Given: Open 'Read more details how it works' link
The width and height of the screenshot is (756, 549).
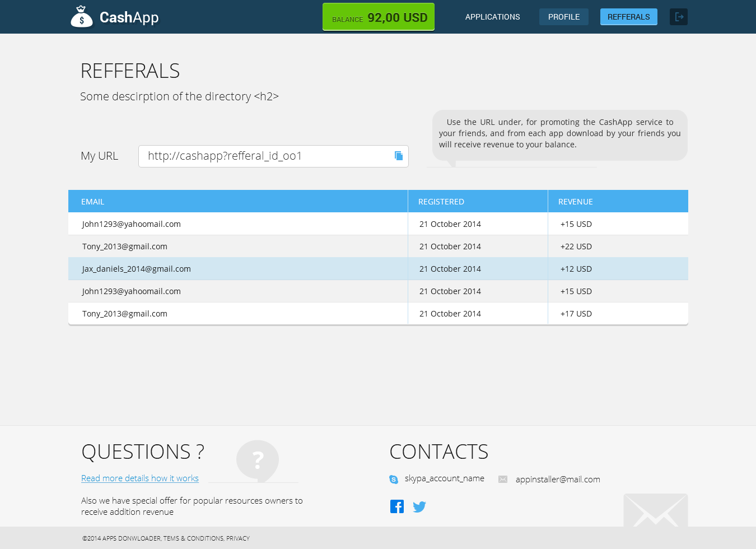Looking at the screenshot, I should pos(140,478).
